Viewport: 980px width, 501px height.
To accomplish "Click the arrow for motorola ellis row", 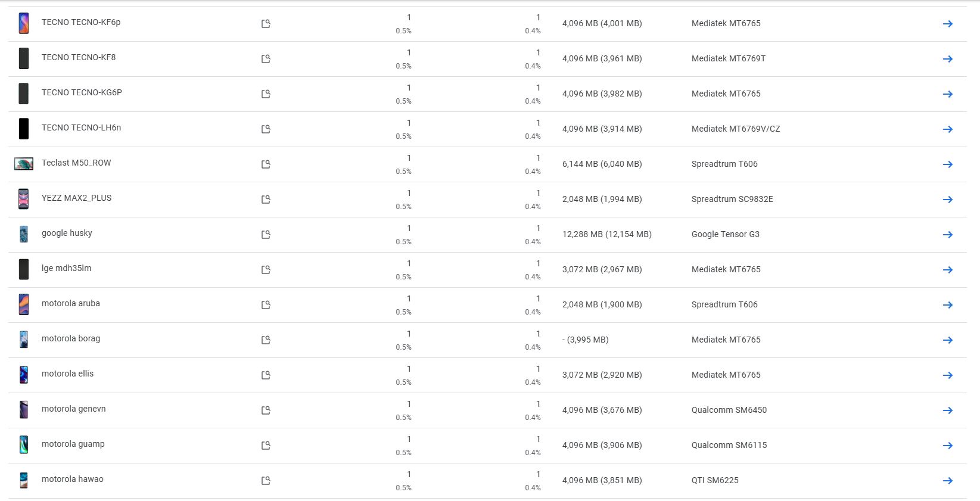I will coord(947,375).
